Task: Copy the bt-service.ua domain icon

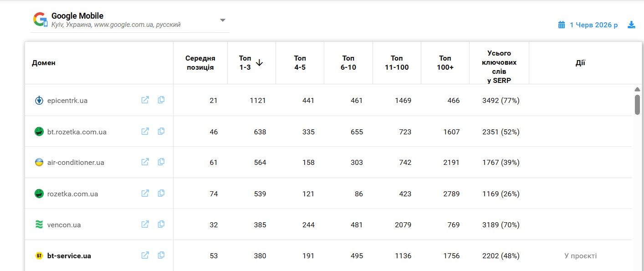Action: tap(161, 255)
